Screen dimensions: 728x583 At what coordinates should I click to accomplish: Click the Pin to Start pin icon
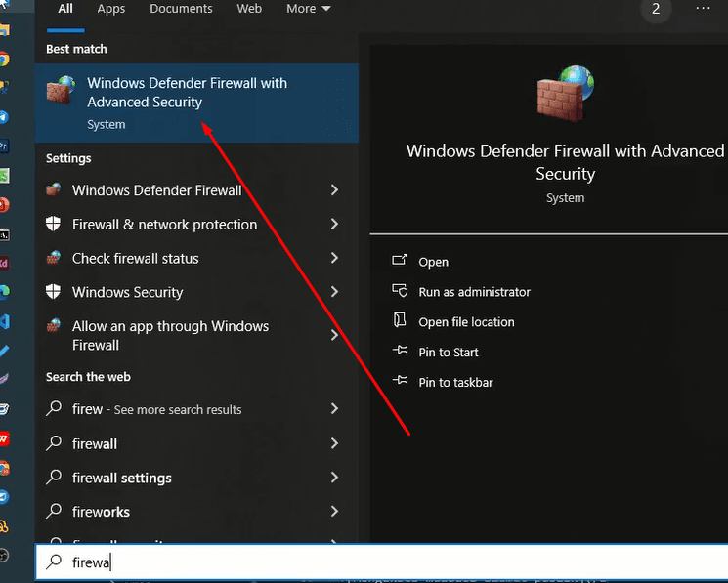[x=399, y=352]
